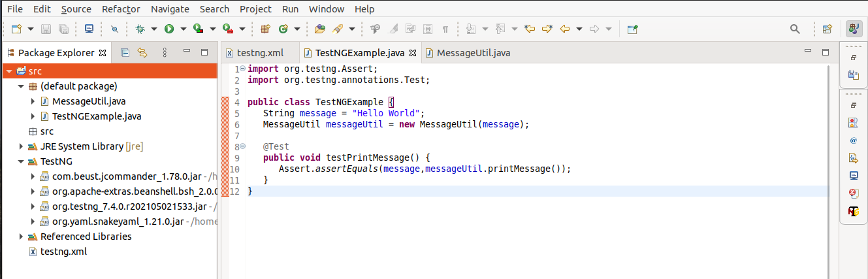Open Package Explorer View Menu (three dots)
Screen dimensions: 868x279
pos(165,53)
